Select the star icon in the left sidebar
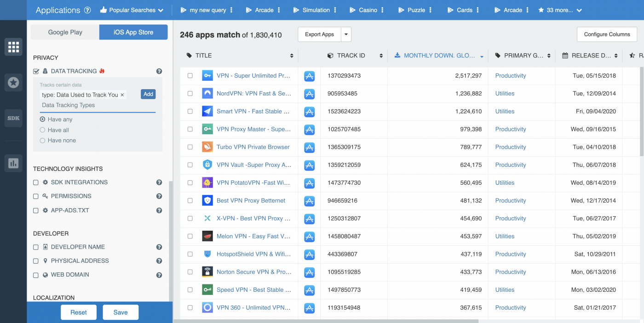Viewport: 644px width, 323px height. (x=13, y=82)
